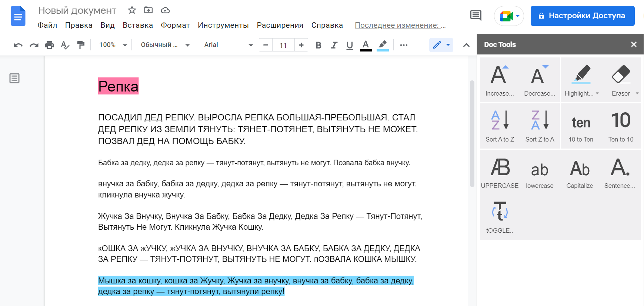644x306 pixels.
Task: Click the font size field
Action: pyautogui.click(x=283, y=45)
